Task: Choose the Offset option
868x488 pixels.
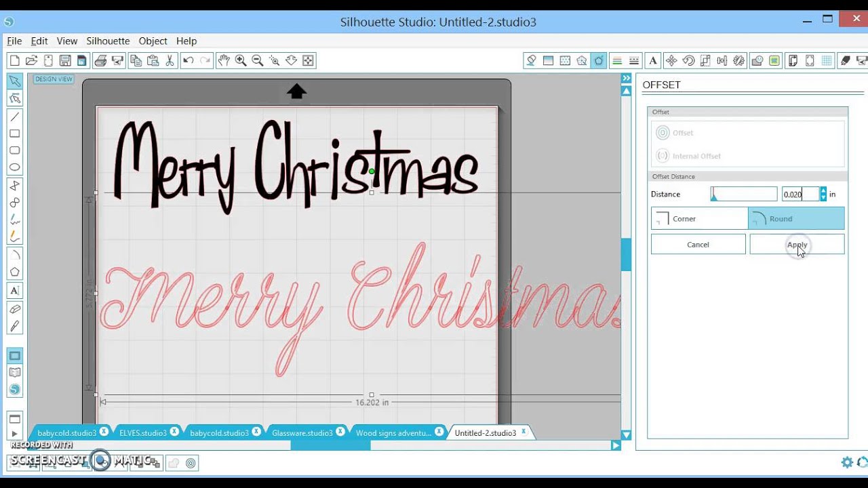Action: [x=675, y=133]
